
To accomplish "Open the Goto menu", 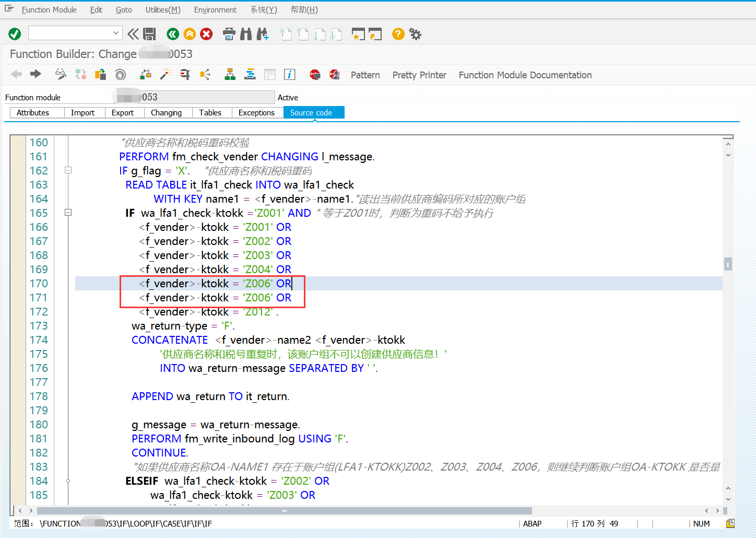I will tap(124, 10).
